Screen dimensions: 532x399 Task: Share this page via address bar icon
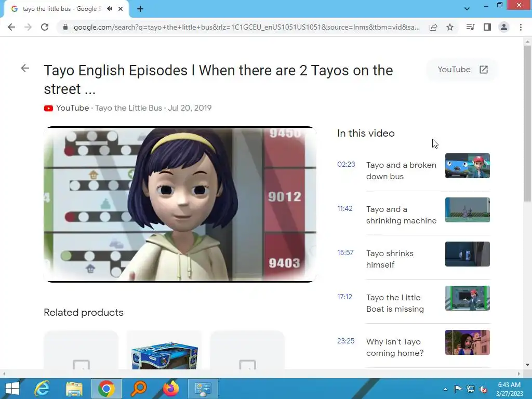pos(433,27)
